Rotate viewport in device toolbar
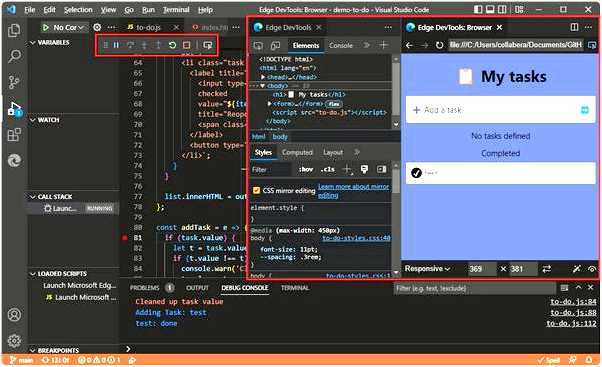 coord(546,269)
